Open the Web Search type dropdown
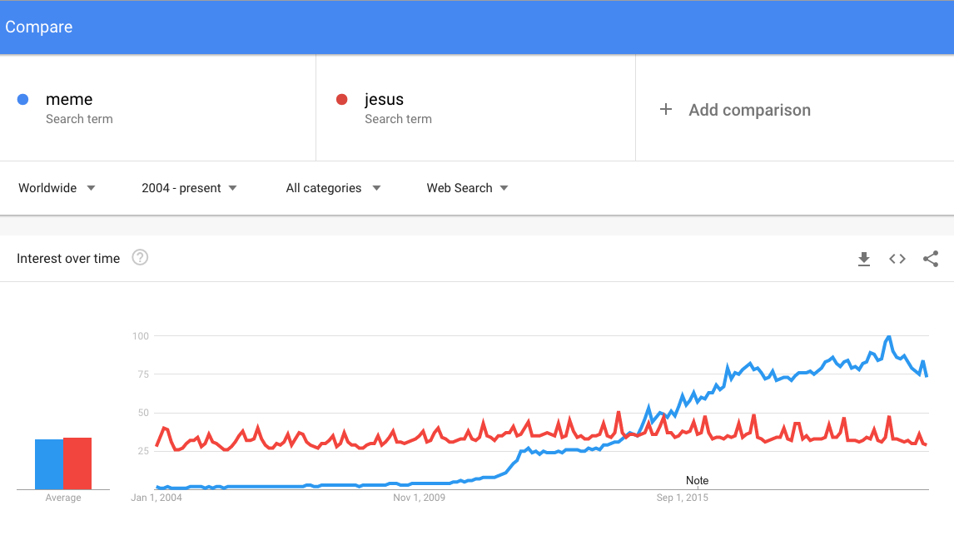This screenshot has height=560, width=954. click(467, 188)
